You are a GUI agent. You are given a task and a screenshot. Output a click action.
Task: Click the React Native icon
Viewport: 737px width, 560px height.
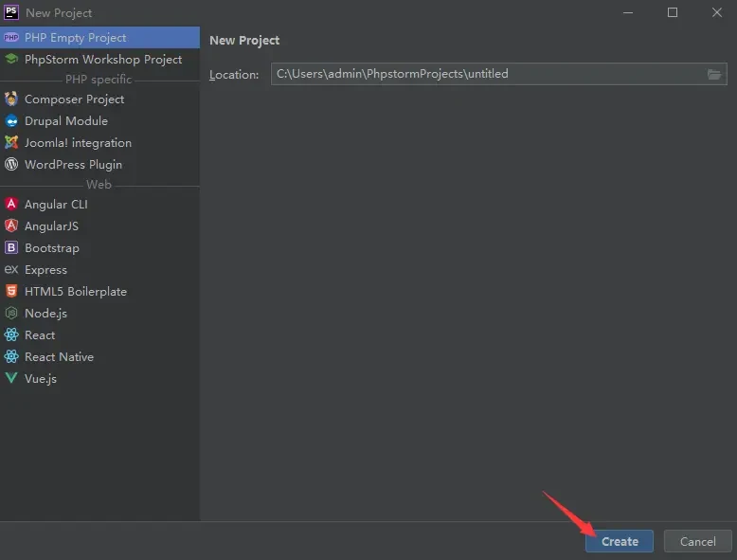pyautogui.click(x=11, y=356)
